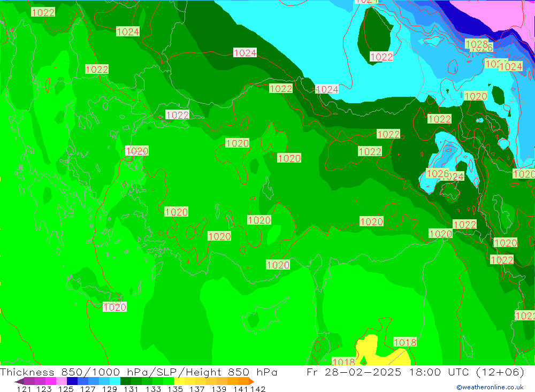Click the bright yellow legend swatch right of 135
The image size is (535, 392).
[179, 381]
